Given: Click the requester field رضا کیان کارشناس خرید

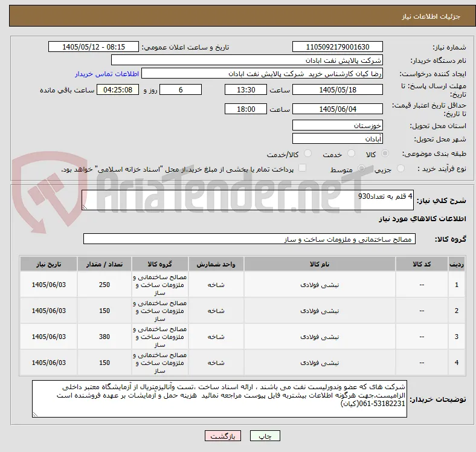Looking at the screenshot, I should (x=262, y=74).
